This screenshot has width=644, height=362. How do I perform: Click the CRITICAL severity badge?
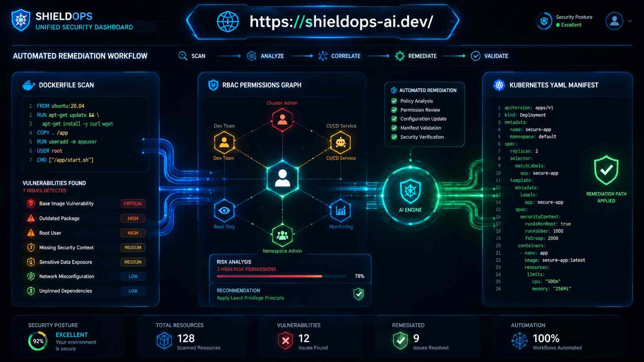(x=133, y=204)
